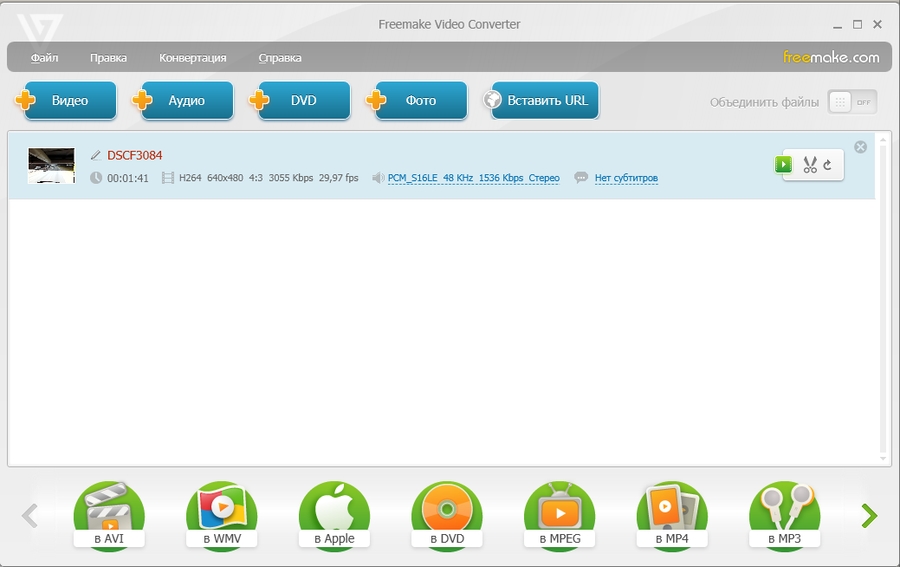Select the в MPEG output format
900x567 pixels.
pyautogui.click(x=560, y=516)
